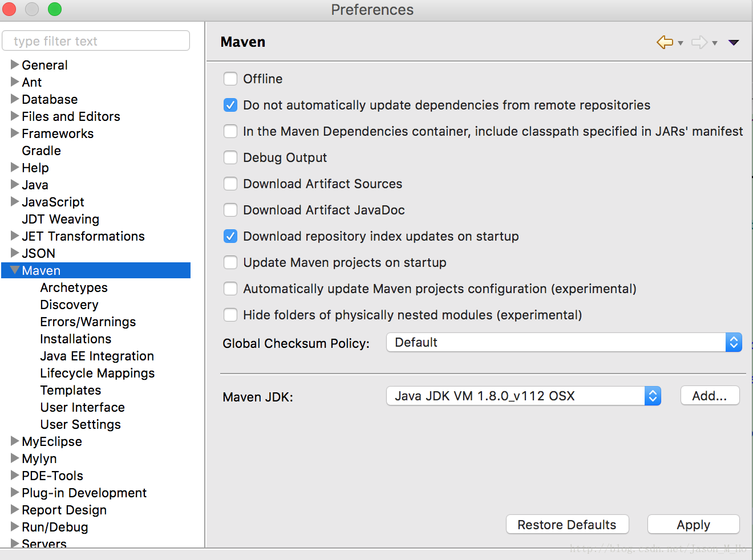The height and width of the screenshot is (560, 753).
Task: Collapse the Maven tree node
Action: 15,270
